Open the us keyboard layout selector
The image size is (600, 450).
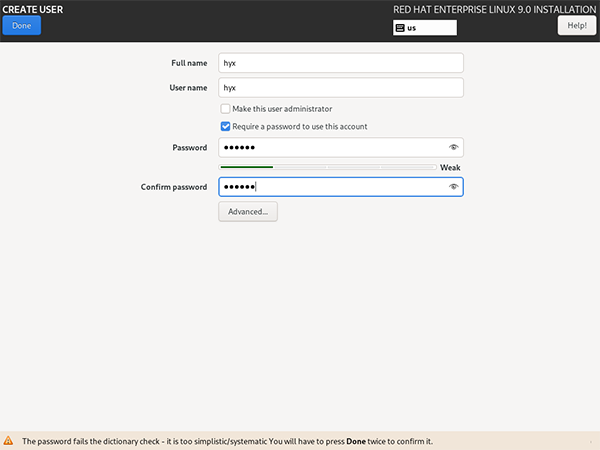[x=425, y=28]
